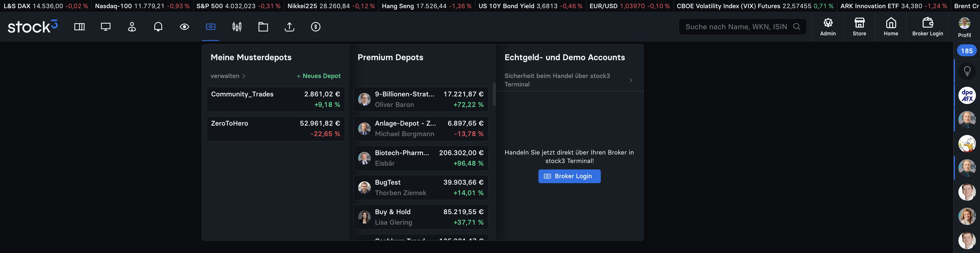980x253 pixels.
Task: Click Thorben Ziemek's avatar photo
Action: (364, 188)
